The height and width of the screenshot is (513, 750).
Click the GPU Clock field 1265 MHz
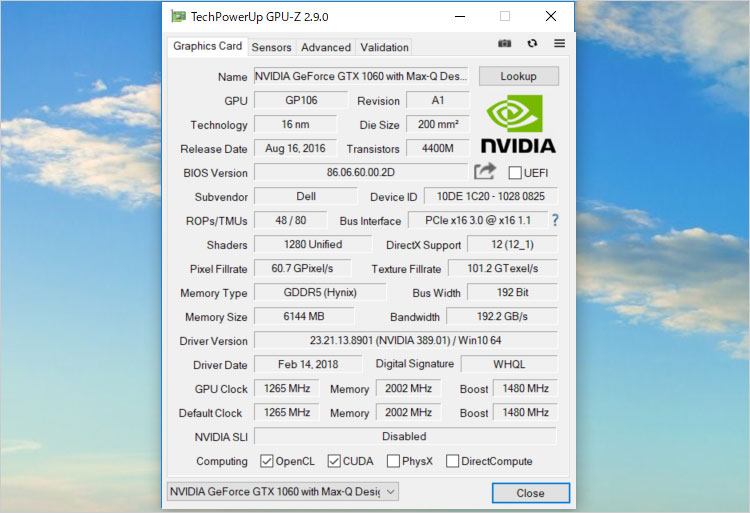pyautogui.click(x=287, y=388)
